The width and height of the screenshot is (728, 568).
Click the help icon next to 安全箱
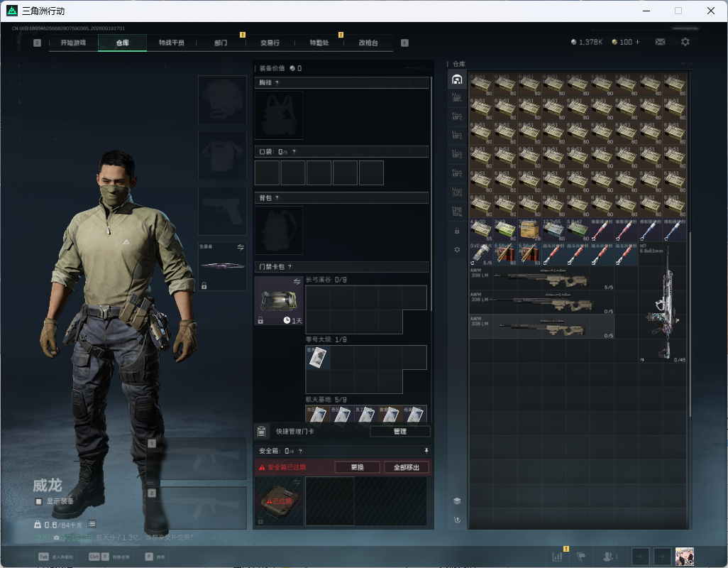pos(300,451)
